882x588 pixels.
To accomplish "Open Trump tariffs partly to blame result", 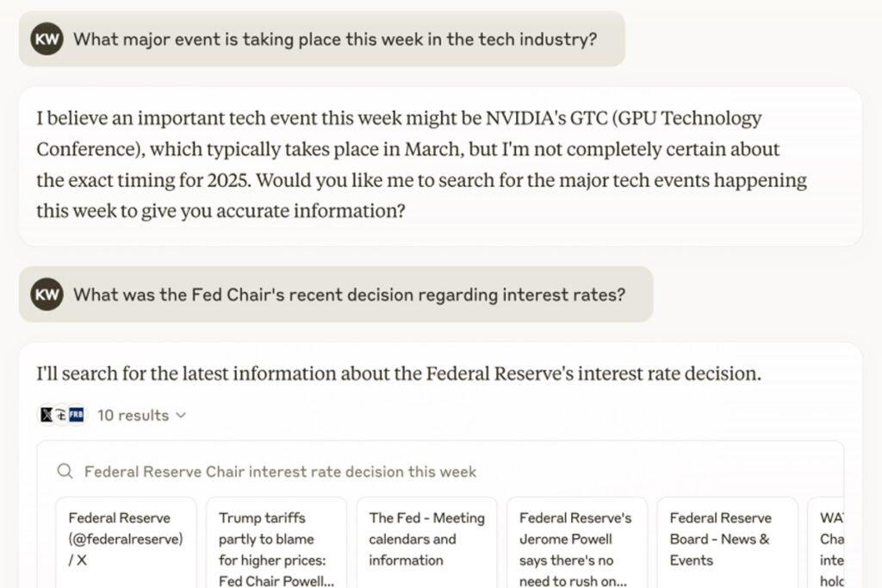I will point(276,542).
